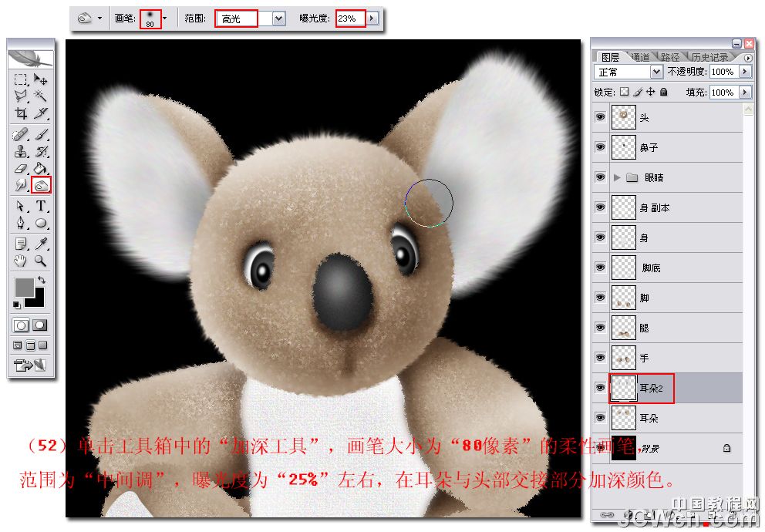Screen dimensions: 765x532
Task: Switch to full screen with menu bar
Action: (30, 345)
